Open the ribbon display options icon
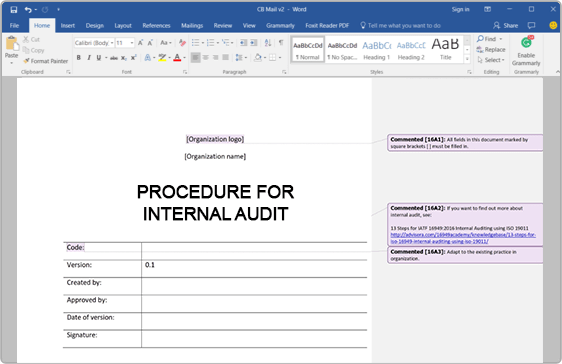The width and height of the screenshot is (562, 364). 487,9
